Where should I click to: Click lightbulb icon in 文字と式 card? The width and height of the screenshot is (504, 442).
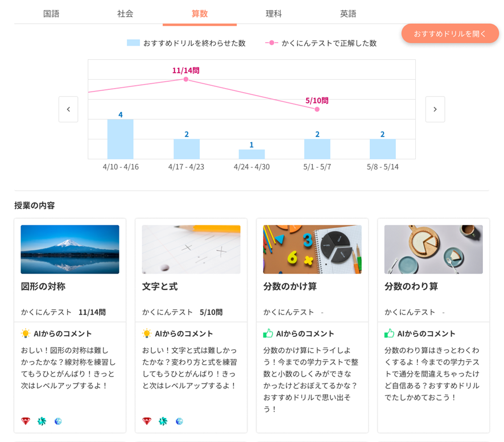(147, 333)
